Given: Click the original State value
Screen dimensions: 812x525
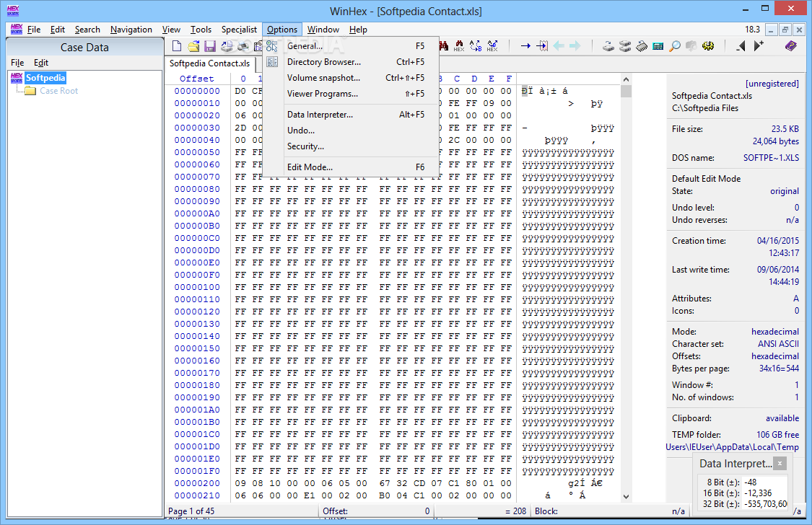Looking at the screenshot, I should click(784, 191).
